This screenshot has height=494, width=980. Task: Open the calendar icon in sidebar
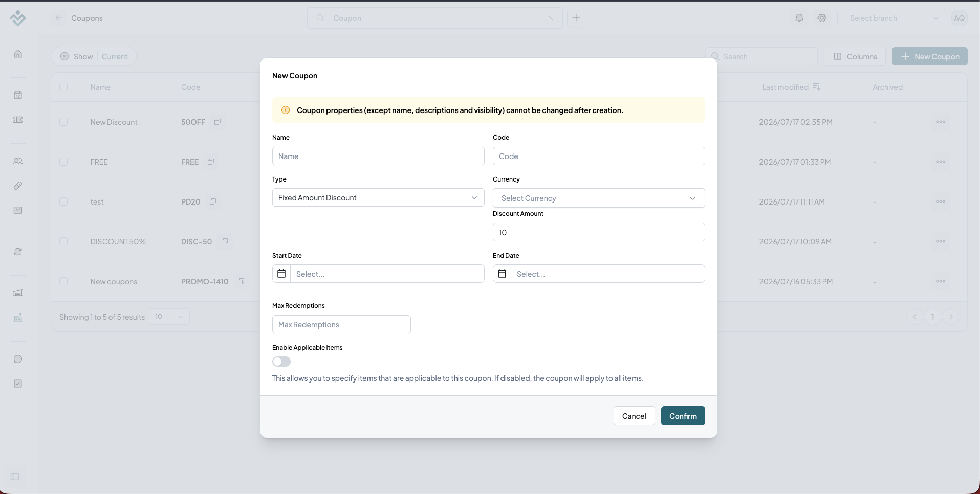click(18, 95)
